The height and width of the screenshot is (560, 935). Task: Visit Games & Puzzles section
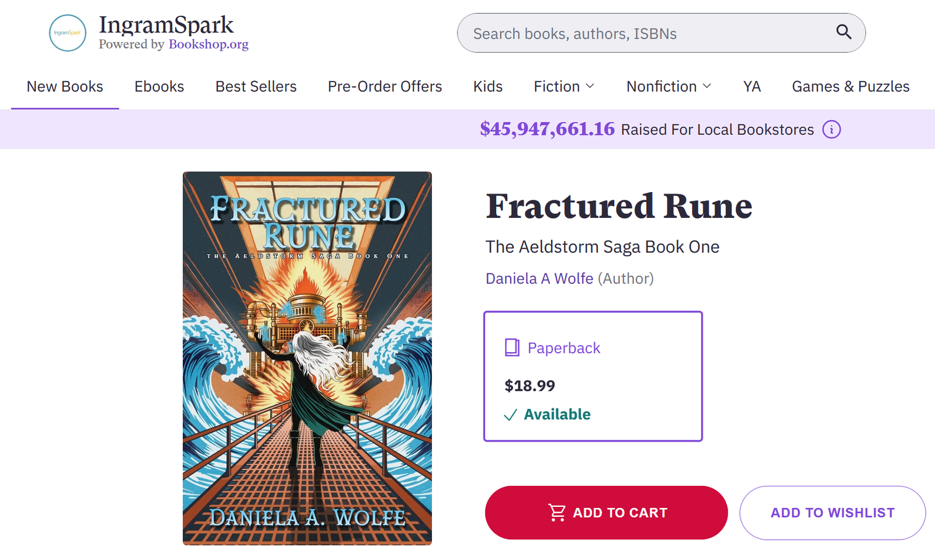pyautogui.click(x=850, y=86)
